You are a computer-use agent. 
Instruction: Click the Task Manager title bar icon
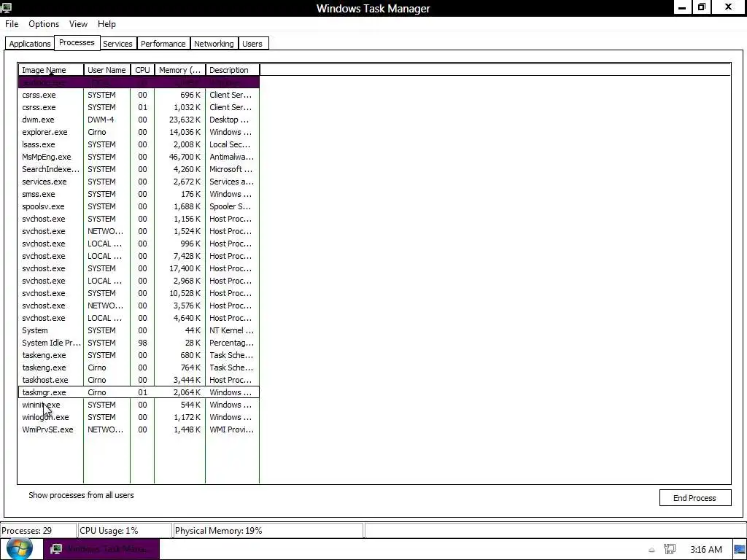pyautogui.click(x=6, y=7)
